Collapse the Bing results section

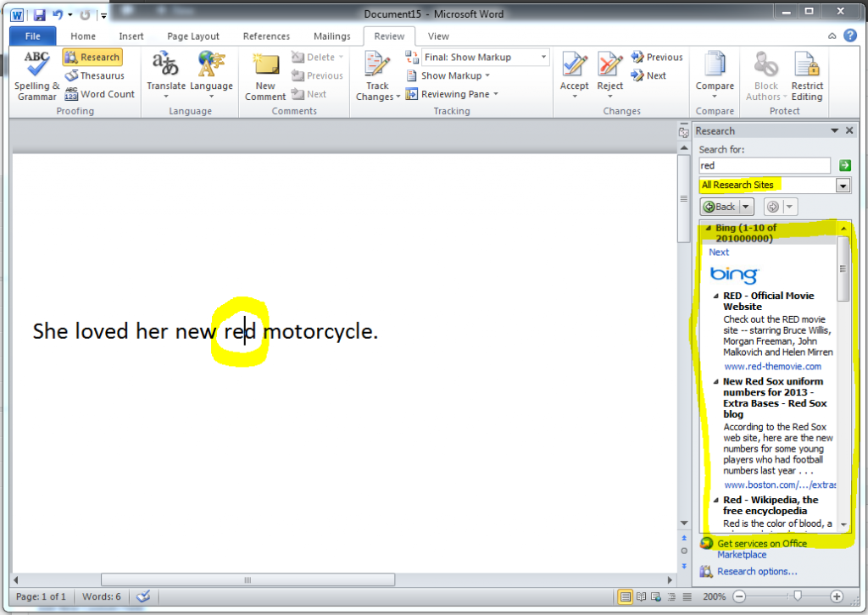[x=709, y=228]
